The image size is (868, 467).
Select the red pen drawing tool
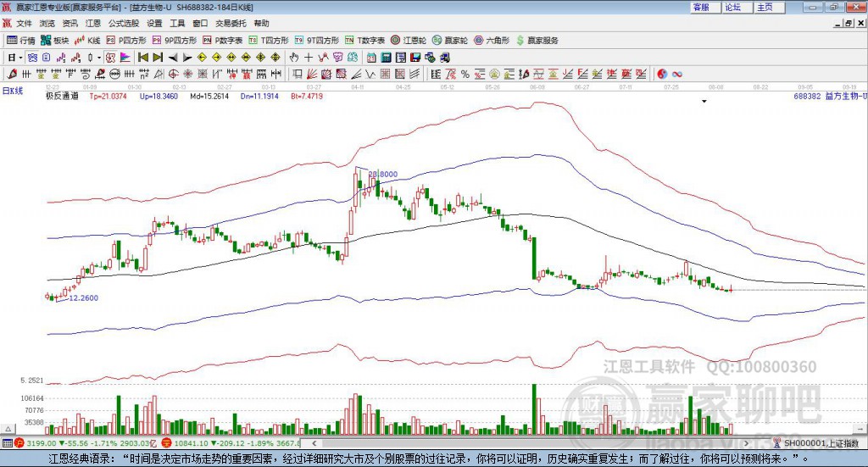tap(12, 74)
